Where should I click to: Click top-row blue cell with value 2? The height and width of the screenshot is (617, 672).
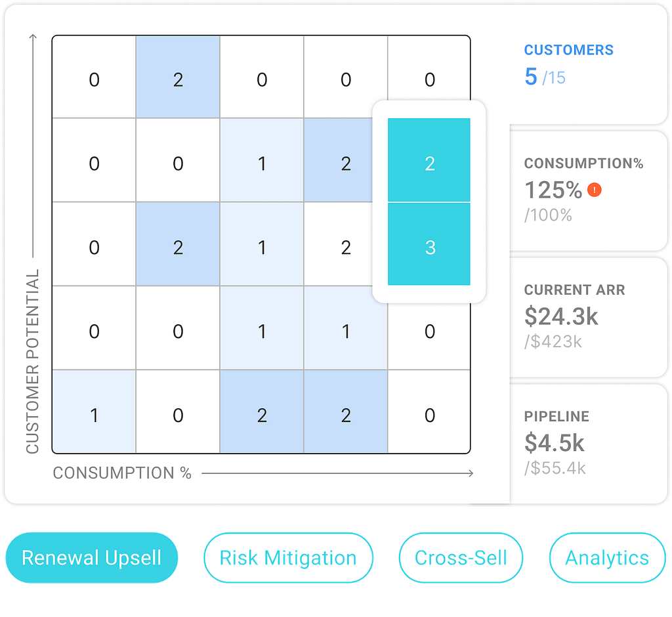coord(178,77)
